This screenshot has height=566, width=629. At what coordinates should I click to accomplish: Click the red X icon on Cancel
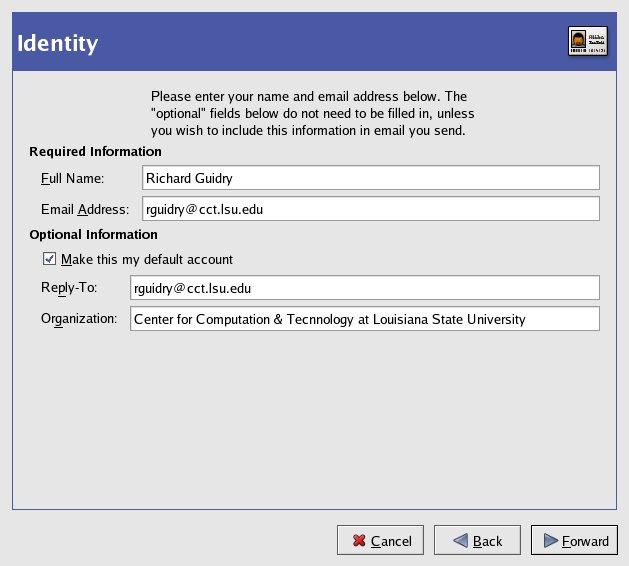coord(358,541)
